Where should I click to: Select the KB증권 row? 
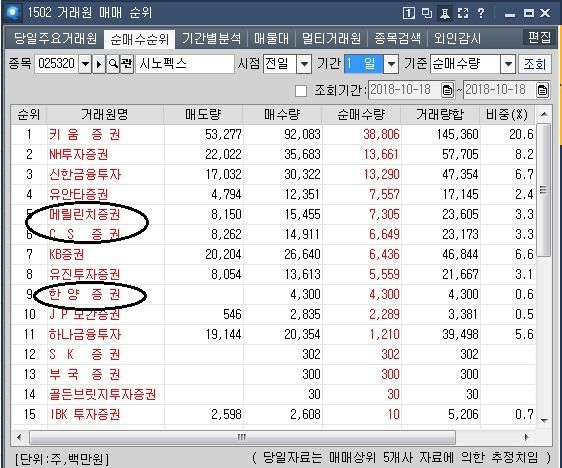pyautogui.click(x=273, y=255)
